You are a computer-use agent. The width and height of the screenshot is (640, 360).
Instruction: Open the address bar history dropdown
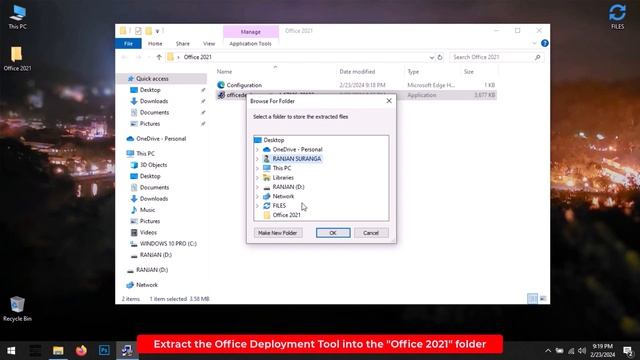tap(431, 57)
